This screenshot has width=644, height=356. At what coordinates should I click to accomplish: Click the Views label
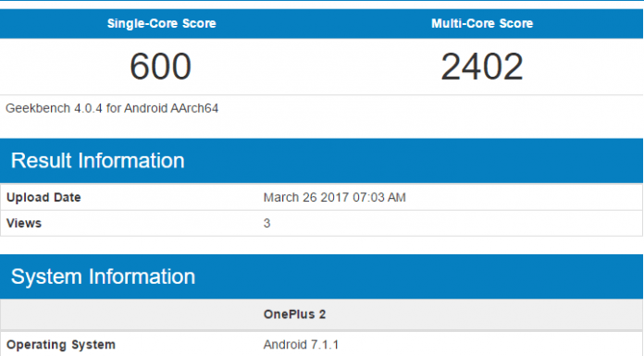coord(24,224)
